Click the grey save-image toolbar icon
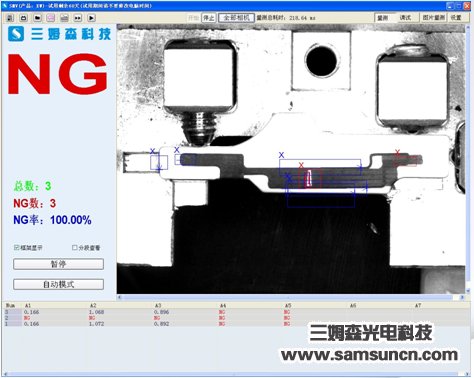Viewport: 474px width, 378px height. [x=64, y=18]
